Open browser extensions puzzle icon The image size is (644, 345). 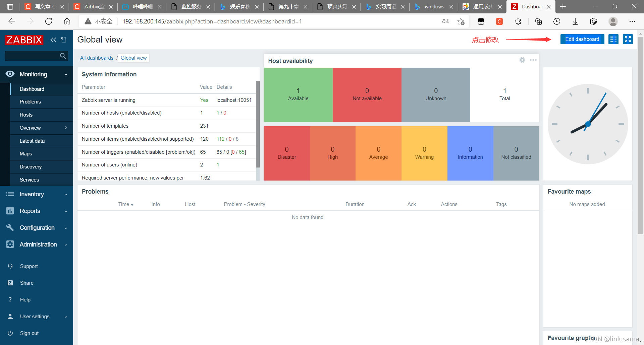(518, 21)
